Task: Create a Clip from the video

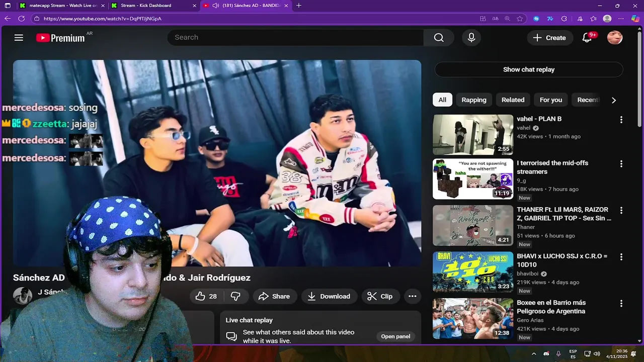Action: (x=380, y=296)
